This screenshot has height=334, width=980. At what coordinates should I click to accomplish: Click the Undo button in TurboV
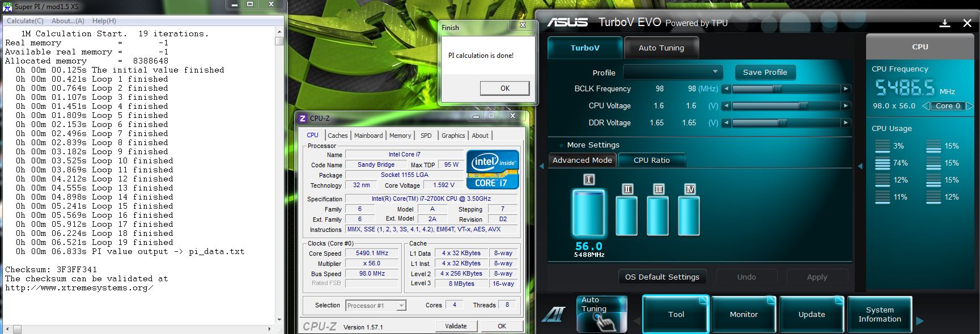[x=746, y=277]
